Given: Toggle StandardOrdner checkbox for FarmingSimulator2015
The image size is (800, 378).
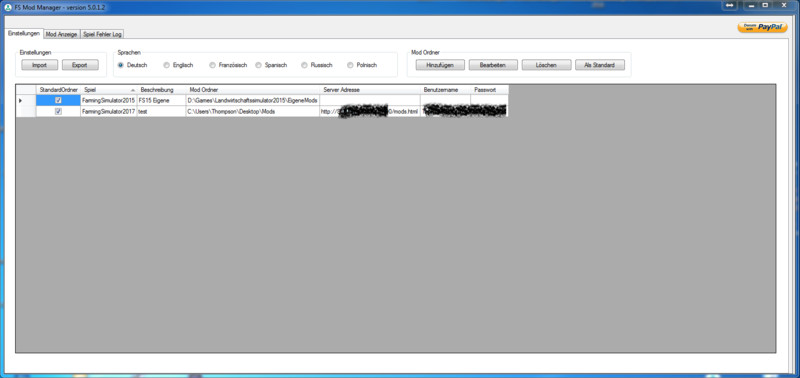Looking at the screenshot, I should (x=58, y=100).
